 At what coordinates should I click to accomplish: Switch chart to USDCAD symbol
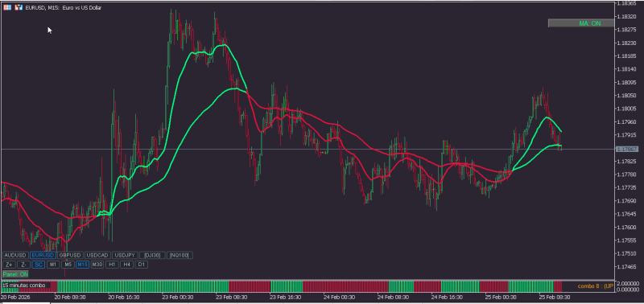[x=97, y=255]
